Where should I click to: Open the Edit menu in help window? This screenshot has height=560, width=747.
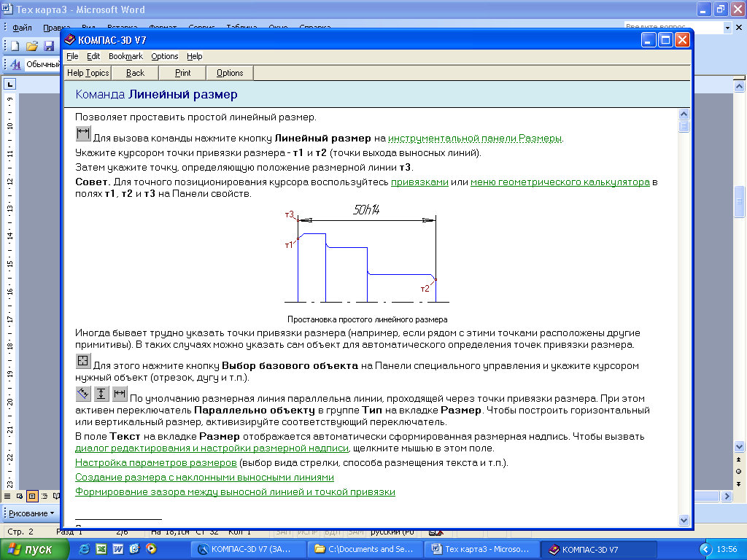click(93, 56)
